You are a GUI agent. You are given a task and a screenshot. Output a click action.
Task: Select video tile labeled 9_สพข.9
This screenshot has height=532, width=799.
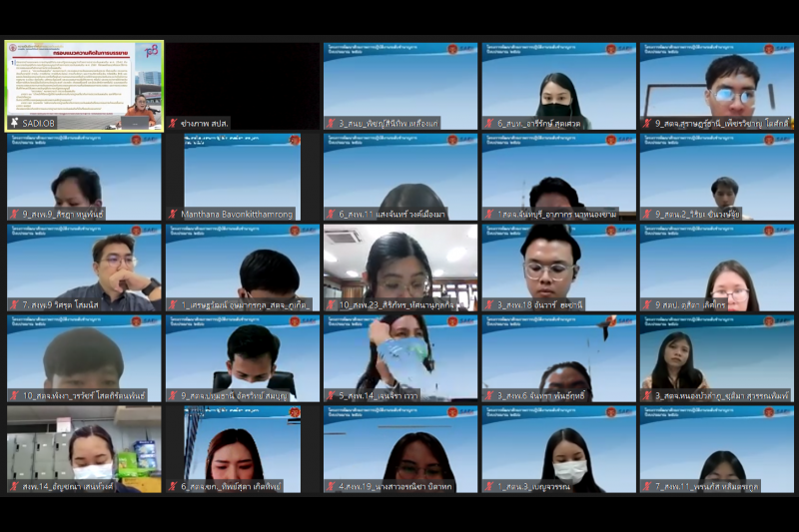(84, 170)
